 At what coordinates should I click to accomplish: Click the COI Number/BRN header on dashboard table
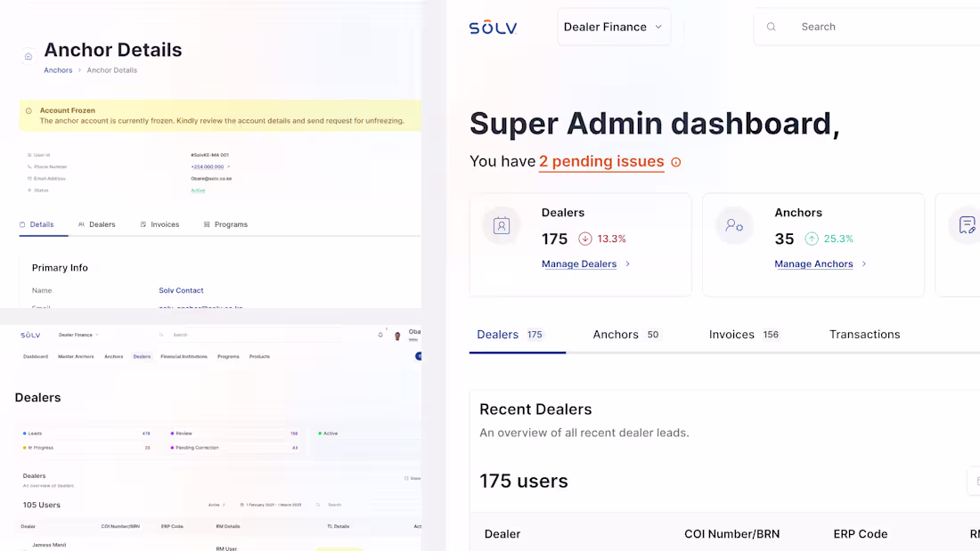pyautogui.click(x=731, y=534)
